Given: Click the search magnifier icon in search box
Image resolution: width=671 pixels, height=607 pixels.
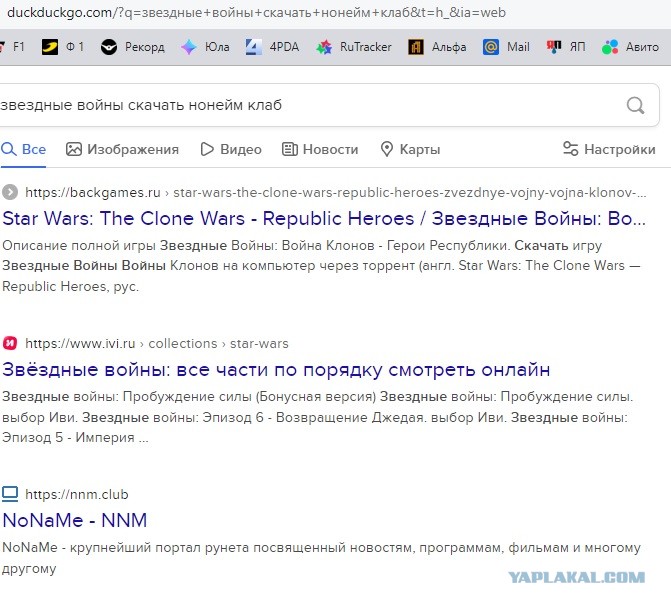Looking at the screenshot, I should (635, 105).
